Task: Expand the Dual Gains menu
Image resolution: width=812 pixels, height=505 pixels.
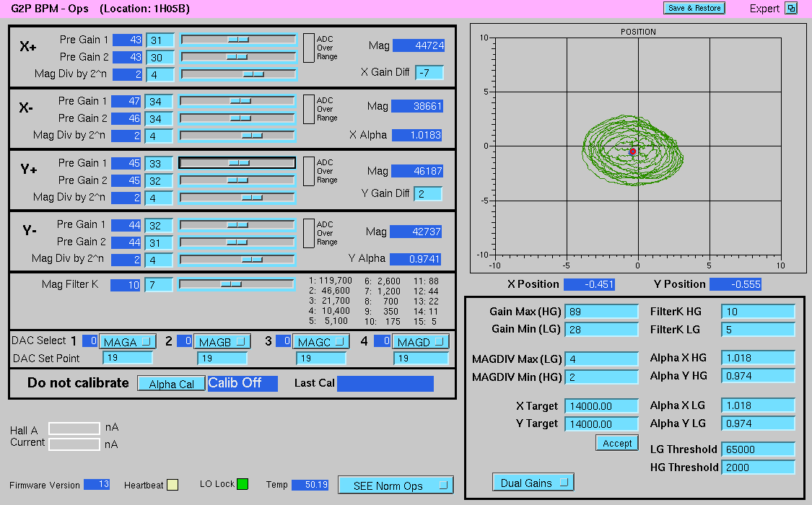Action: pos(533,483)
